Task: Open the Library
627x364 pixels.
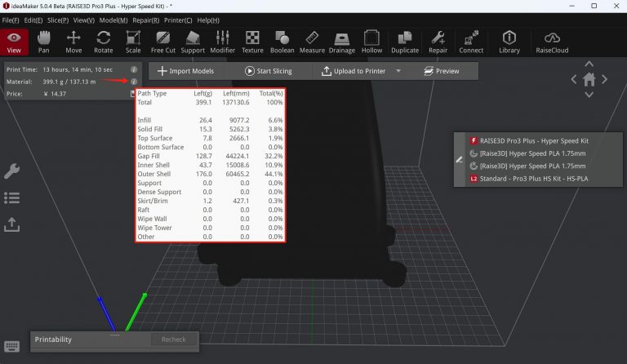Action: tap(509, 42)
